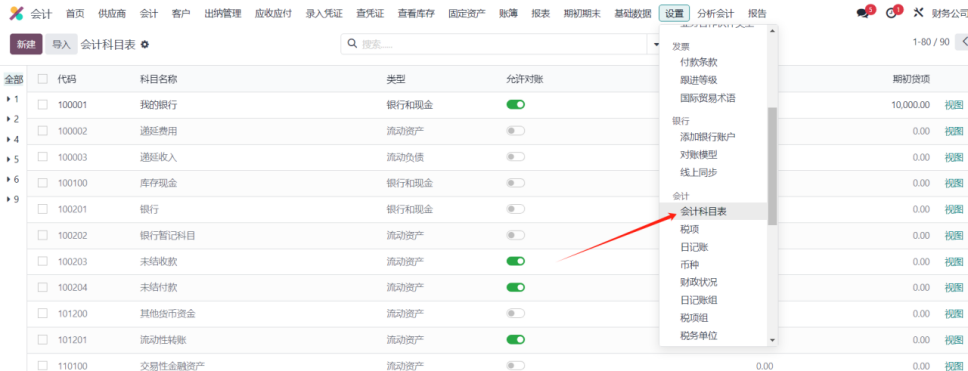Open gear settings beside 会计科目表 title

tap(145, 44)
